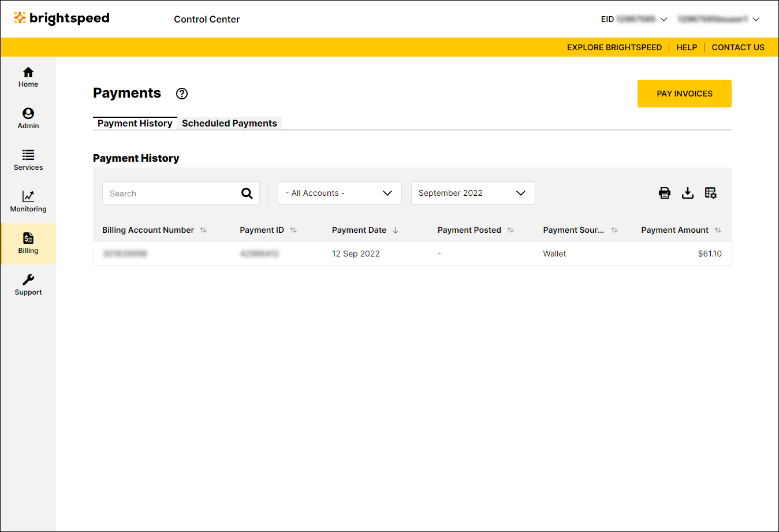Click the 12 Sep 2022 date cell
The height and width of the screenshot is (532, 779).
coord(356,254)
